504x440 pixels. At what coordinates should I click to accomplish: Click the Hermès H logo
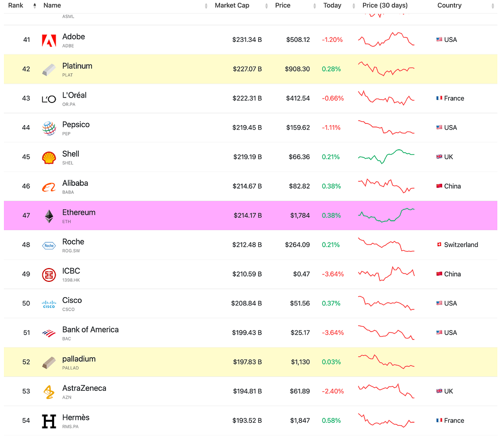(x=49, y=421)
